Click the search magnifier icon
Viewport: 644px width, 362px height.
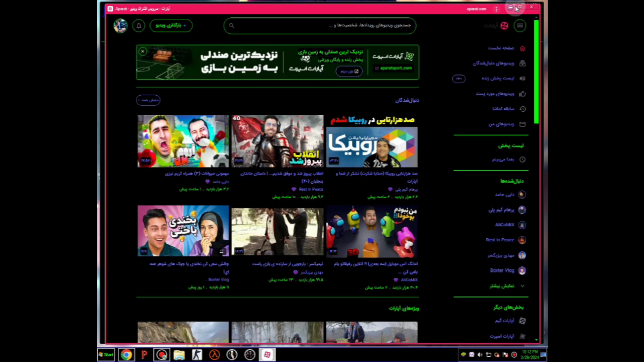(x=232, y=26)
